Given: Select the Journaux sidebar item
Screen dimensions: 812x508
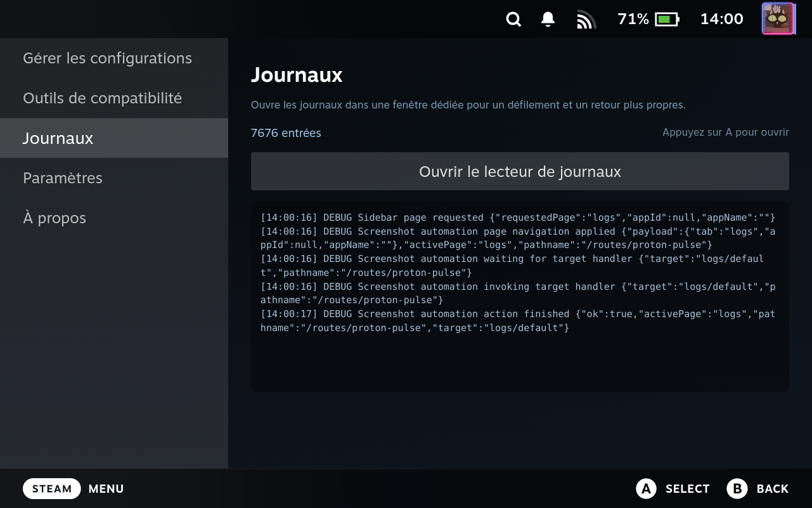Looking at the screenshot, I should [x=114, y=138].
